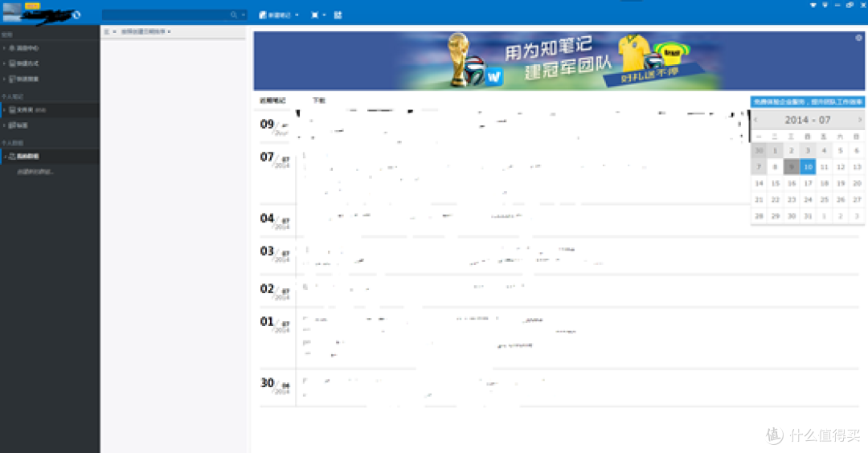
Task: Select 文件夹 folders in sidebar
Action: (25, 110)
